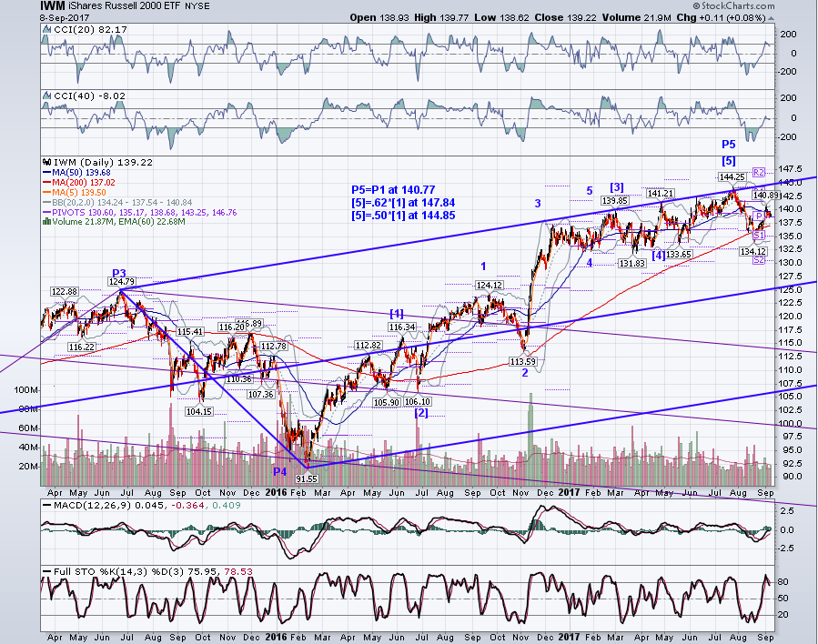Image resolution: width=818 pixels, height=644 pixels.
Task: Click the [2] wave label near 106.10
Action: (421, 412)
